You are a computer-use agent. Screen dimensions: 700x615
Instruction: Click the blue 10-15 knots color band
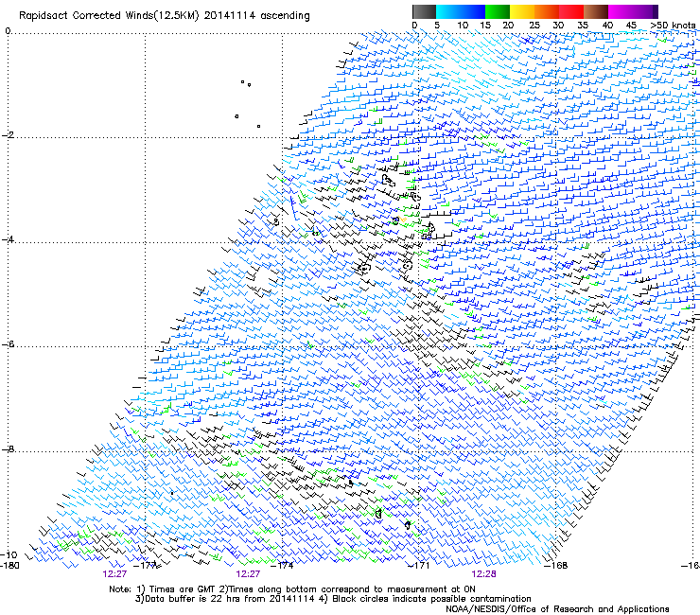click(x=473, y=11)
